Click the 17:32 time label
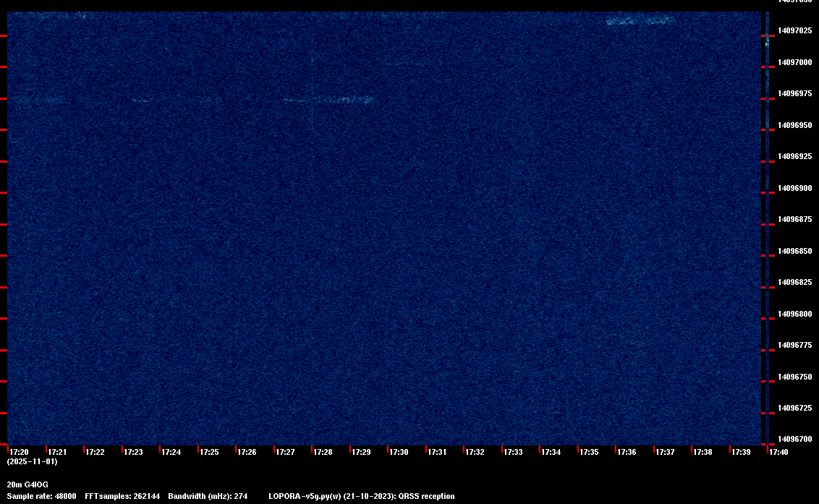 click(x=475, y=452)
